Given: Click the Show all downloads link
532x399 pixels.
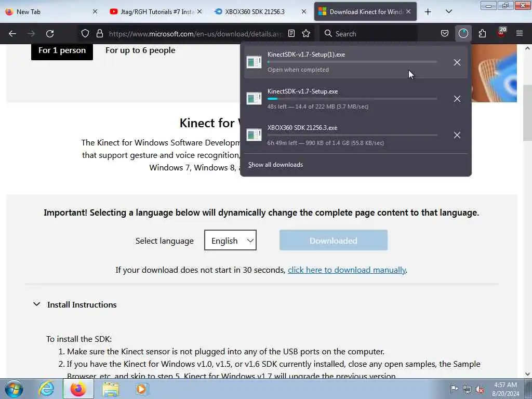Looking at the screenshot, I should [x=275, y=165].
